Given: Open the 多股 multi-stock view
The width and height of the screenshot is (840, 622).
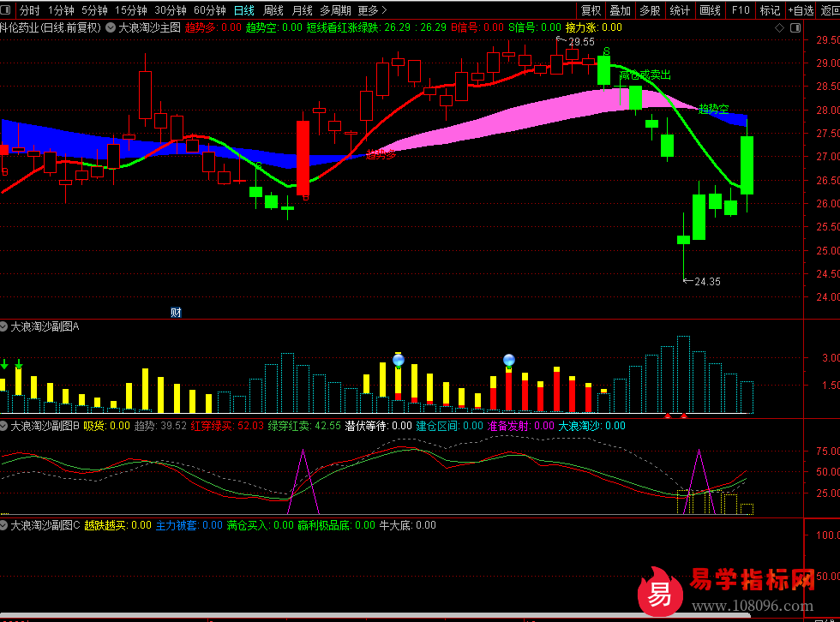Looking at the screenshot, I should pyautogui.click(x=650, y=10).
